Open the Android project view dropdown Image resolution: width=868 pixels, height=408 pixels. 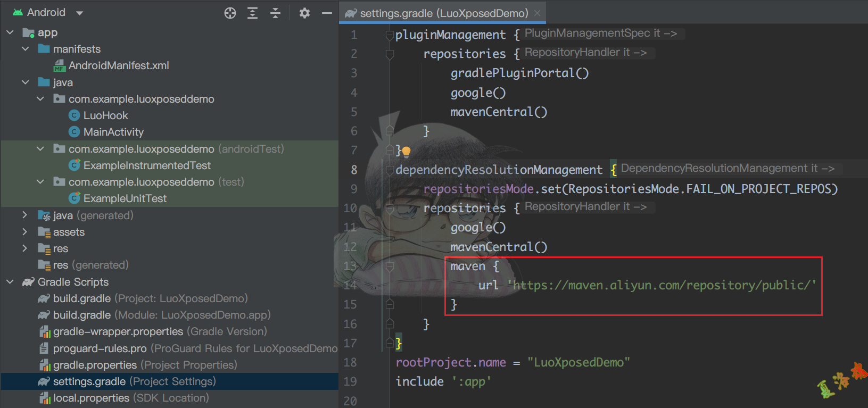(79, 13)
